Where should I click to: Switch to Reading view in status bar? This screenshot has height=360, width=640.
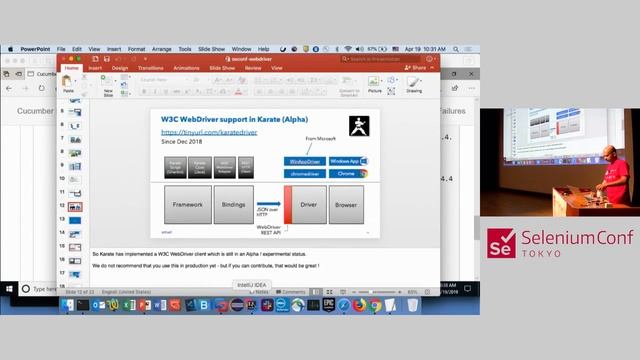pyautogui.click(x=343, y=292)
